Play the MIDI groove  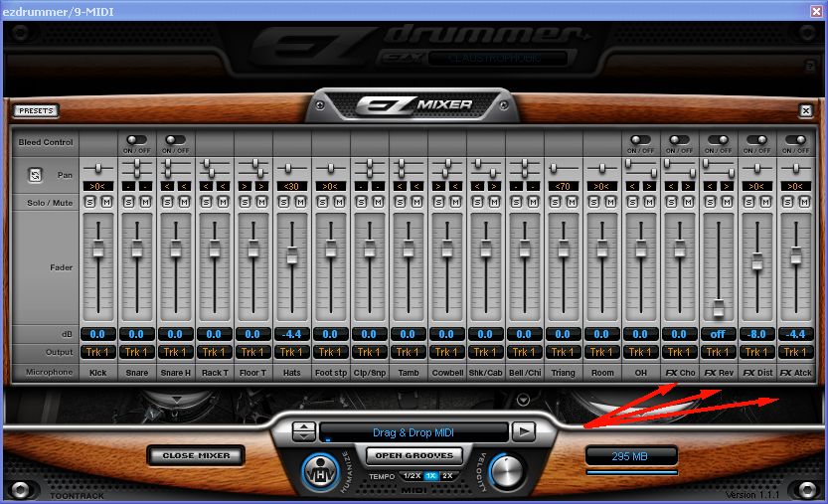pyautogui.click(x=524, y=431)
